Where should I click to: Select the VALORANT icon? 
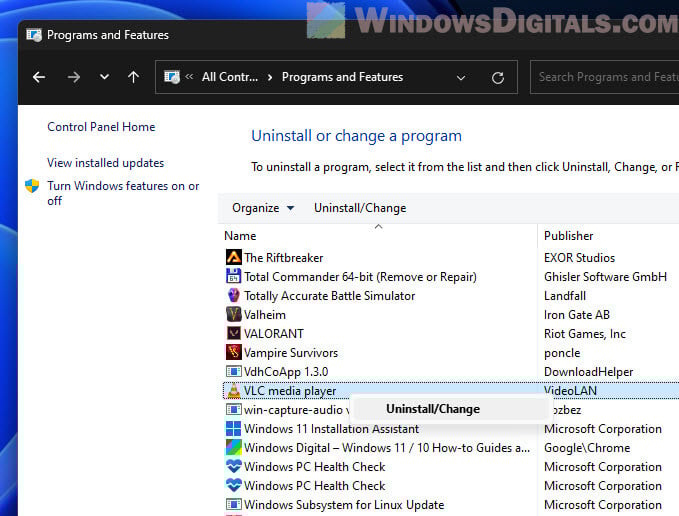point(234,333)
